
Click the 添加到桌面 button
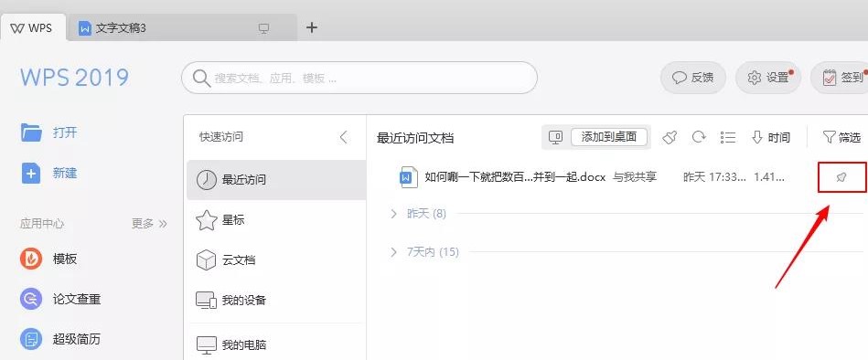[x=609, y=137]
